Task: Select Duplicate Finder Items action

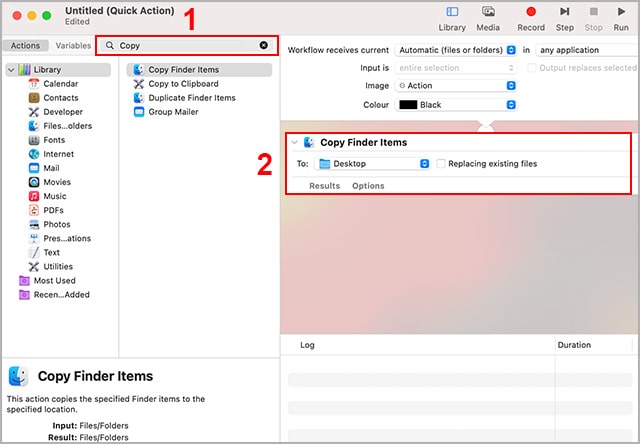Action: click(x=191, y=98)
